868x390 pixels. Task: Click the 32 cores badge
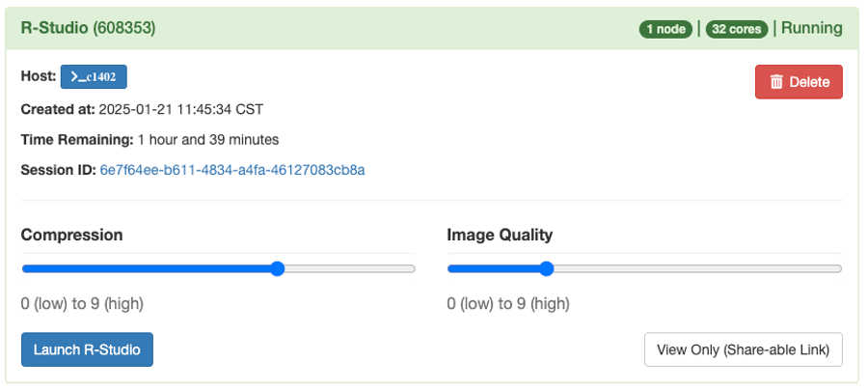pyautogui.click(x=737, y=29)
